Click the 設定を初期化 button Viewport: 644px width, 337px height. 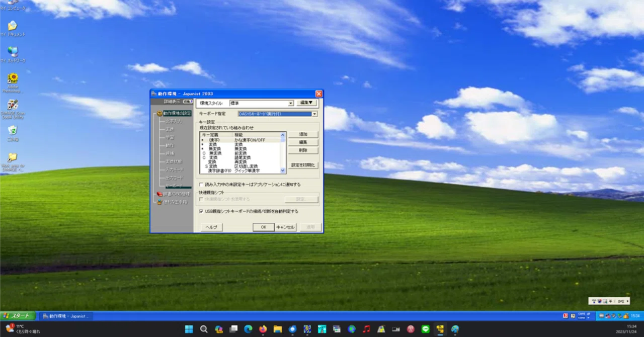(303, 165)
